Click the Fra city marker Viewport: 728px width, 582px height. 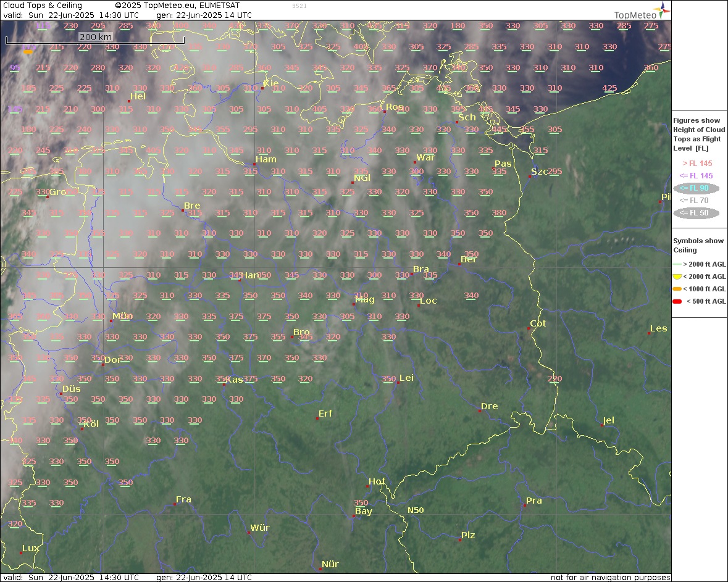point(175,504)
